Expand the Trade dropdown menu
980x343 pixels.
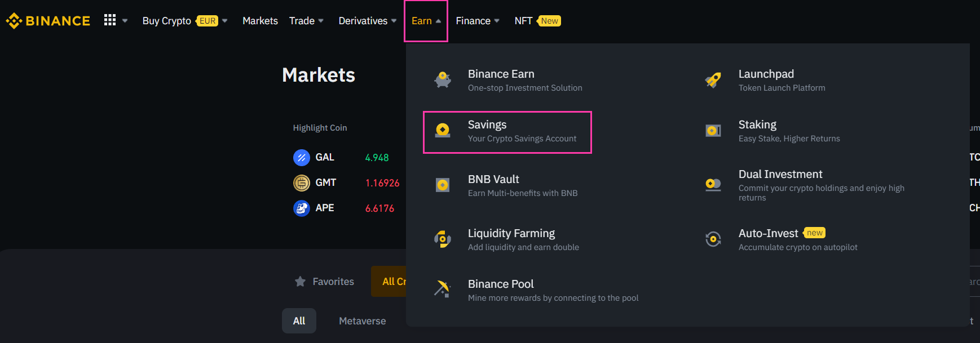point(306,21)
